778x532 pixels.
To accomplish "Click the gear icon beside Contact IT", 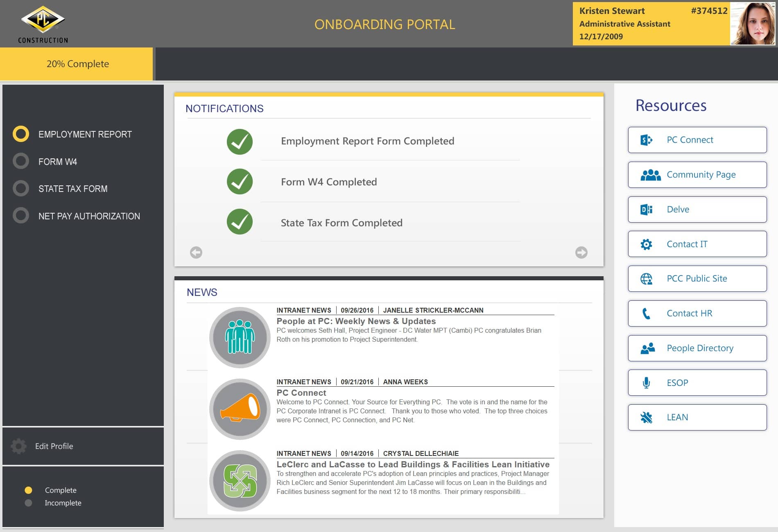I will (x=646, y=244).
